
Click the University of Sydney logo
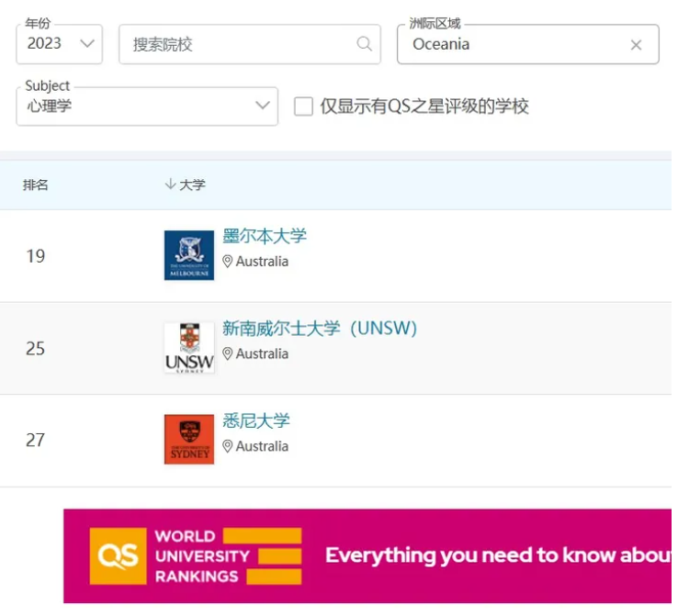tap(189, 440)
